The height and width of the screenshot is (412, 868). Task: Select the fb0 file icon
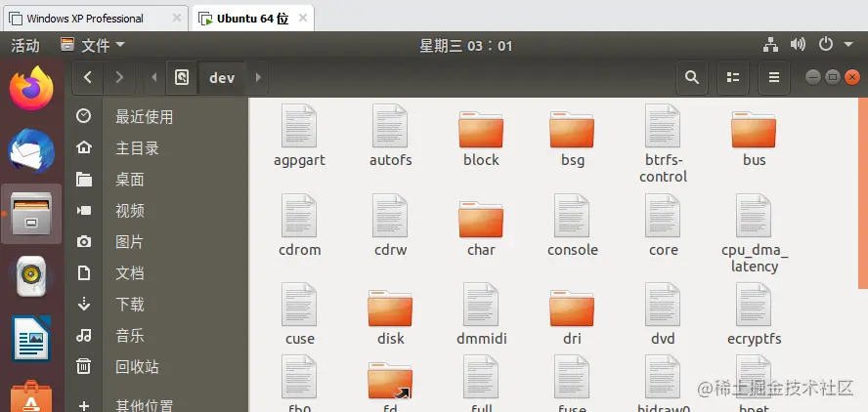point(299,377)
